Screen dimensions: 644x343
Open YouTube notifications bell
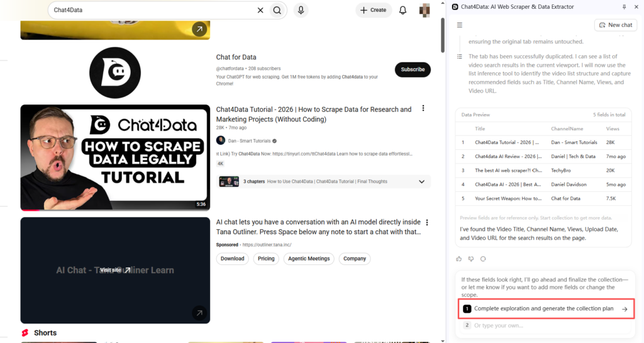coord(403,10)
